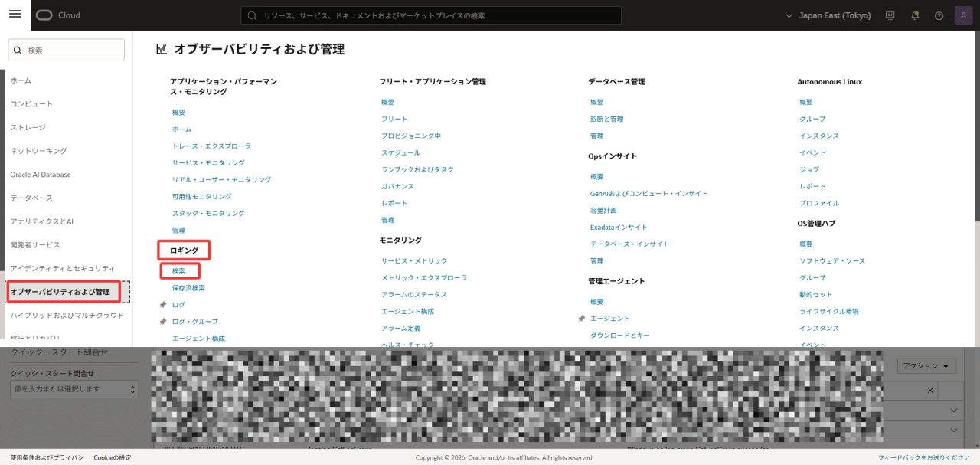Open スケジュール link

point(400,152)
